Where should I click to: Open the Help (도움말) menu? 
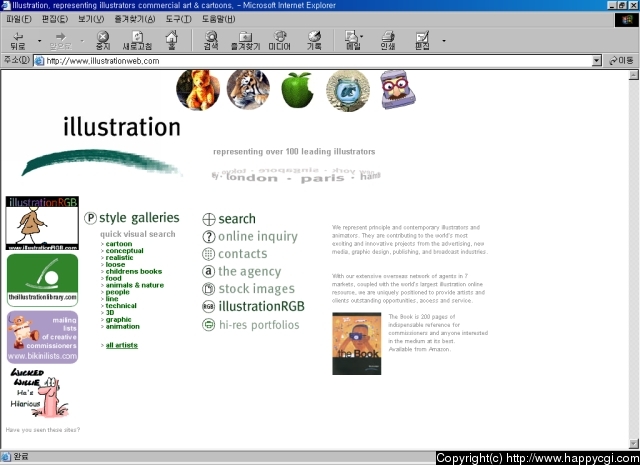(x=218, y=19)
